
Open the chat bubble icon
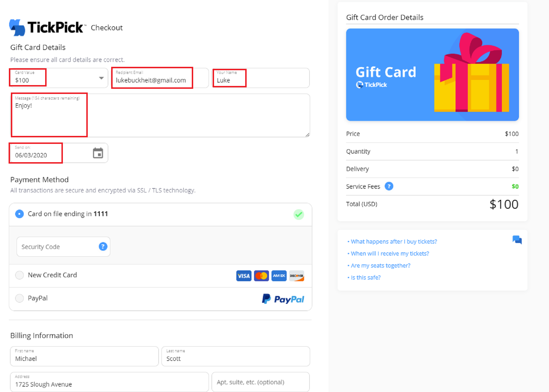[517, 240]
